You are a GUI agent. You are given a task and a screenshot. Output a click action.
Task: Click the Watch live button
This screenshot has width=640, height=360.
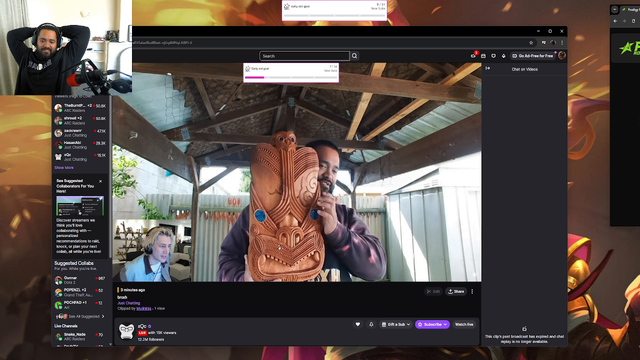(464, 324)
